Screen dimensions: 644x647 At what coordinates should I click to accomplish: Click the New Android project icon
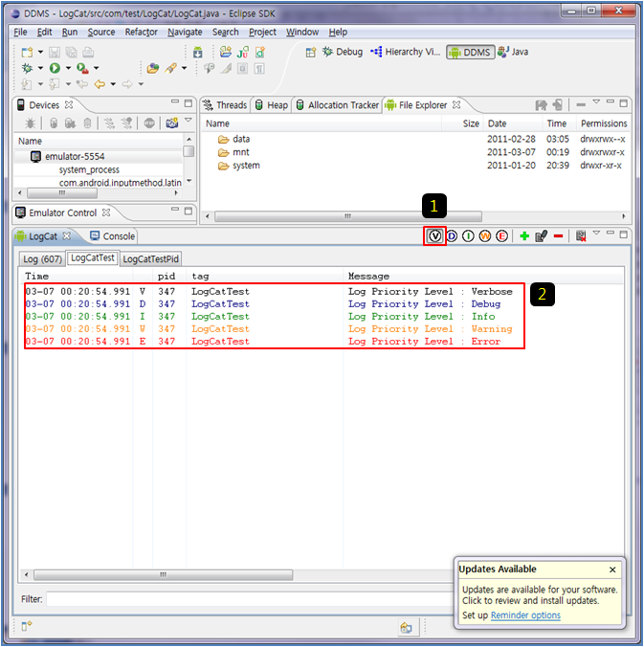(x=226, y=52)
